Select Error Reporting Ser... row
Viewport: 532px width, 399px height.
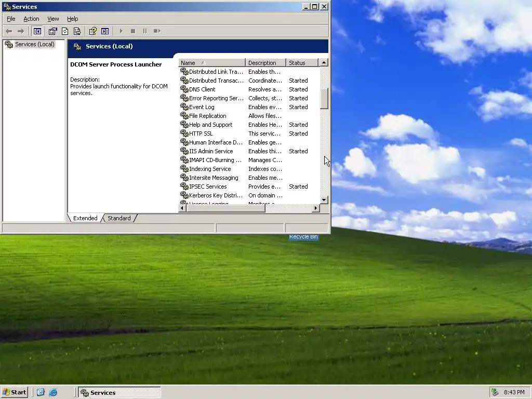[249, 98]
